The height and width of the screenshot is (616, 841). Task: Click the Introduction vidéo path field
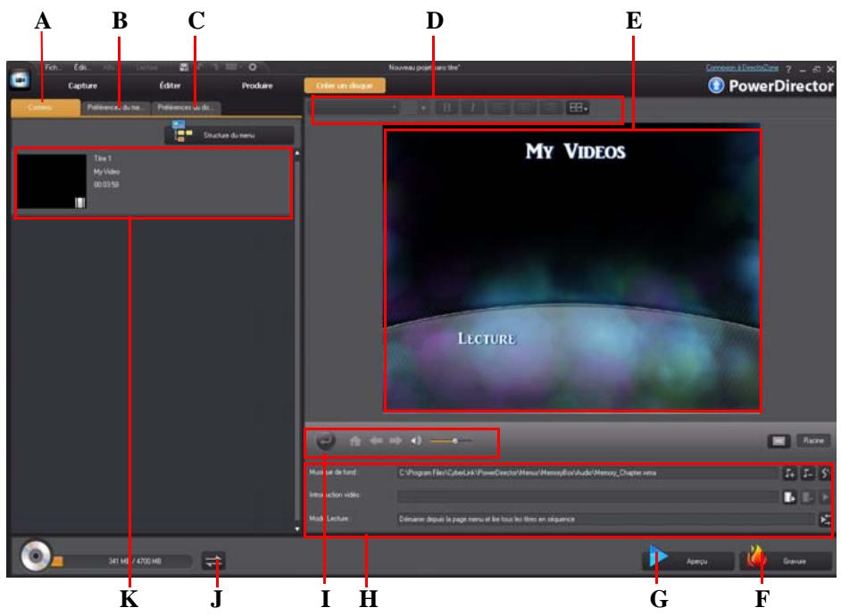587,497
